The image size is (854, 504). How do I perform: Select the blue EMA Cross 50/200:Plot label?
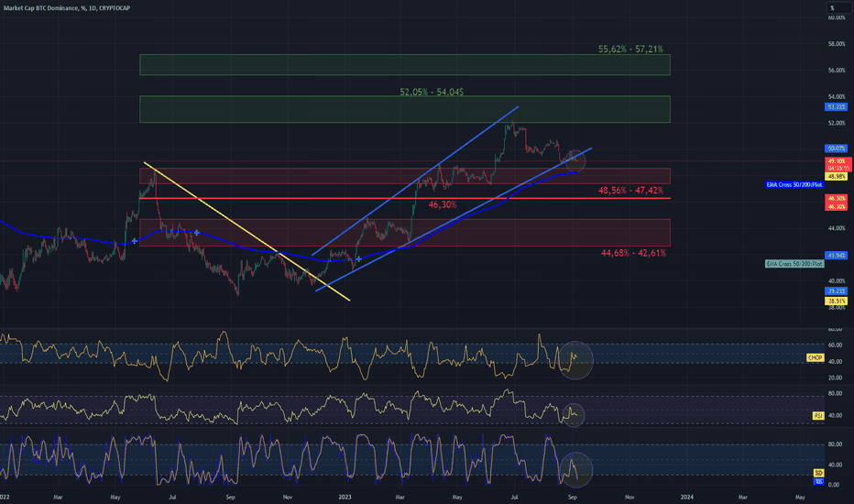794,185
